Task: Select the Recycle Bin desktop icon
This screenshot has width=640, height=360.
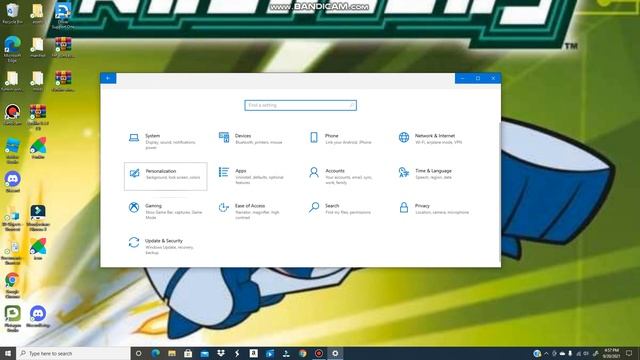Action: click(12, 13)
